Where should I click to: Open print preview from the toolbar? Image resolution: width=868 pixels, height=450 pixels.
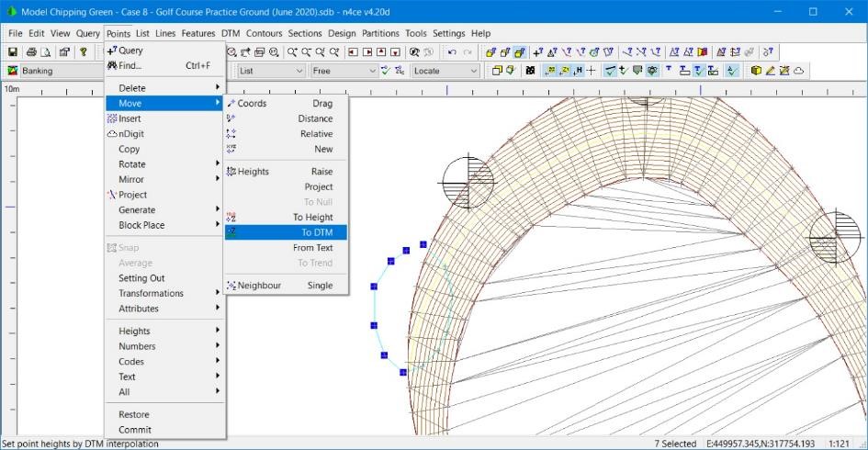[46, 52]
